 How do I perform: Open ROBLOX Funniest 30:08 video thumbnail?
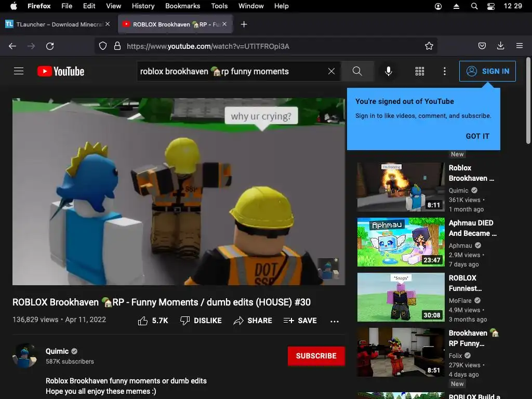click(401, 297)
